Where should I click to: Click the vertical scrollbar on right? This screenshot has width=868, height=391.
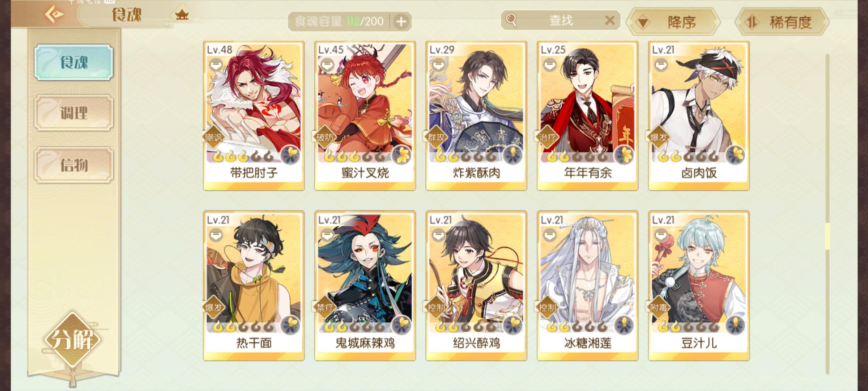pos(827,214)
